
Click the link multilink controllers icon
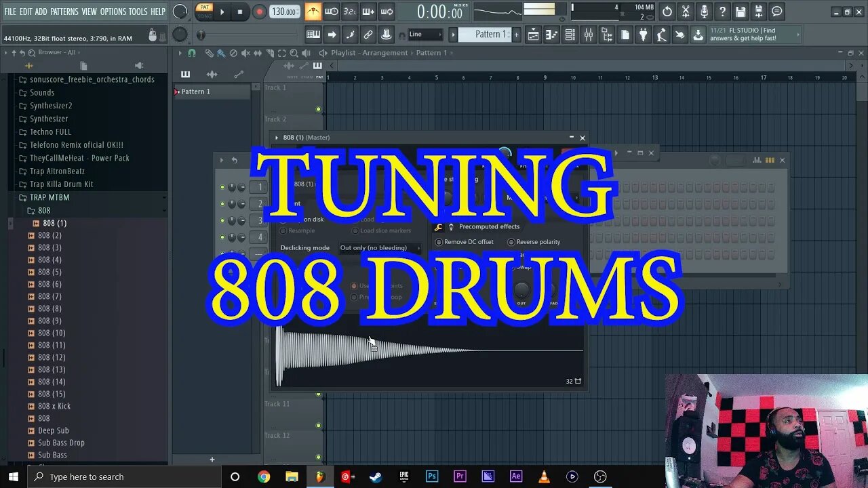368,35
